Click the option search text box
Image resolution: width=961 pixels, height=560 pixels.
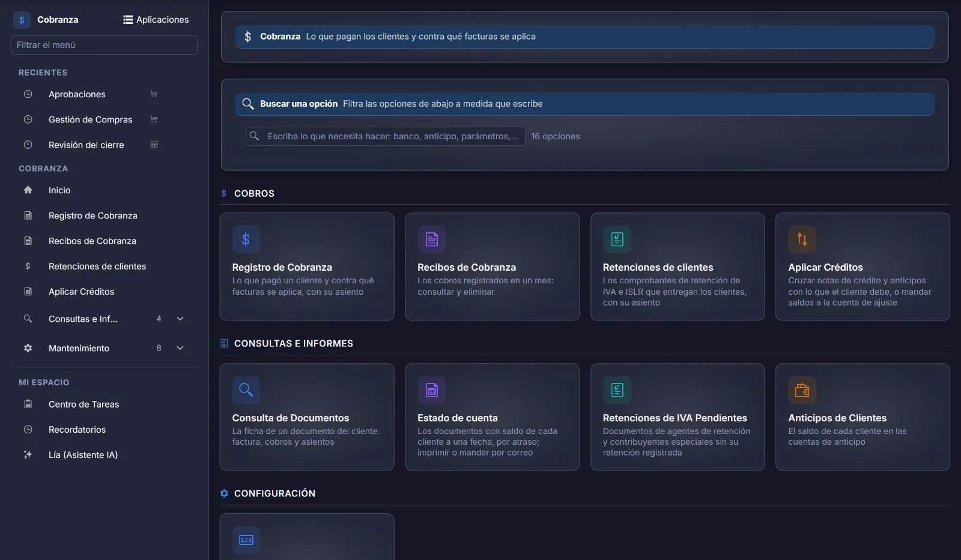tap(386, 136)
